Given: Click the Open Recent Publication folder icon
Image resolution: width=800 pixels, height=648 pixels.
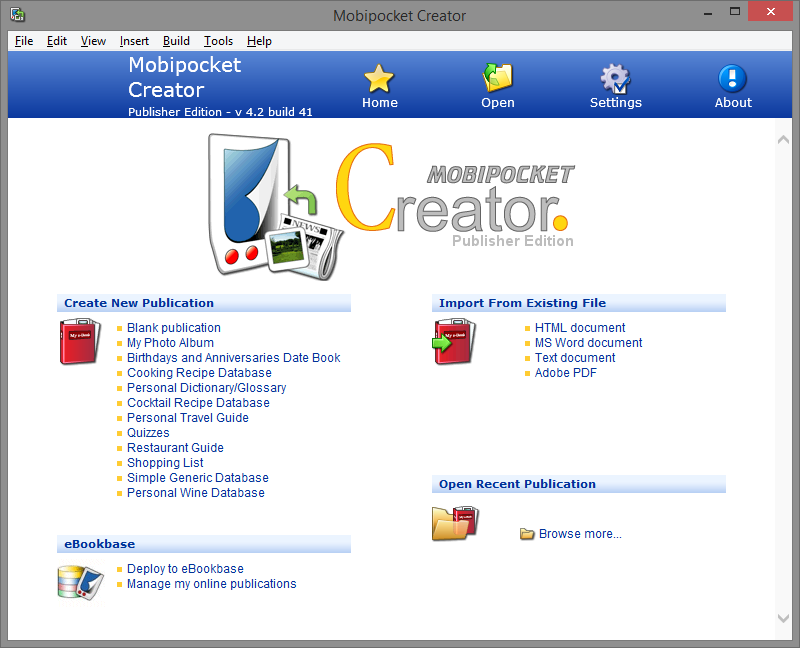Looking at the screenshot, I should pos(455,523).
